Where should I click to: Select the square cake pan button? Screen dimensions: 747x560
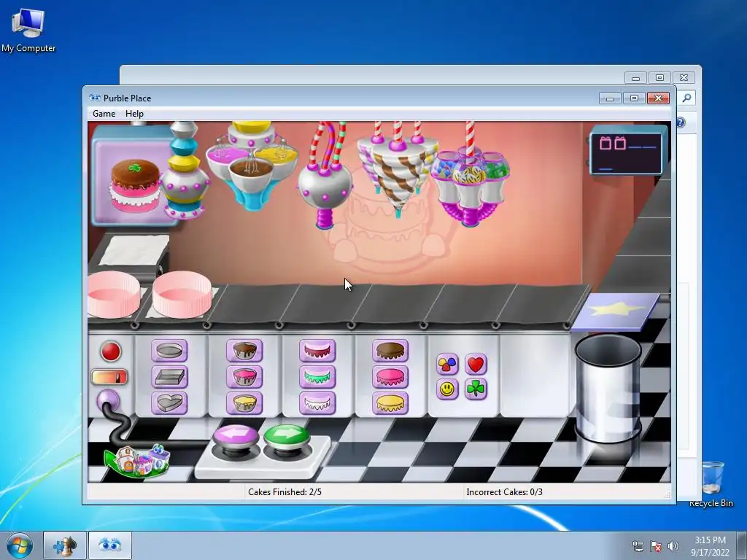click(169, 377)
